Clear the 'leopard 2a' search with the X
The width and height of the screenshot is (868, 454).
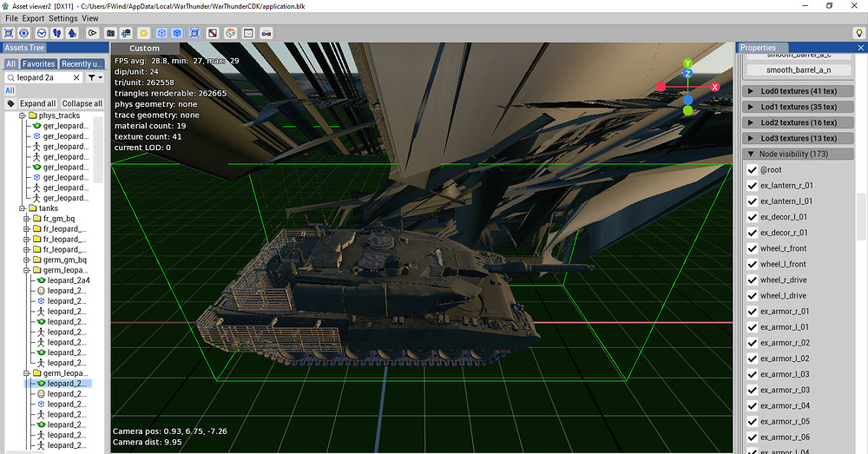pos(76,77)
